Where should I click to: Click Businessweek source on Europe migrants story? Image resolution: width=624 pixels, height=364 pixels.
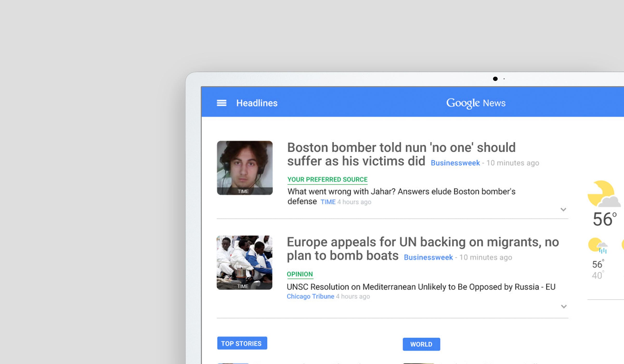[x=428, y=257]
